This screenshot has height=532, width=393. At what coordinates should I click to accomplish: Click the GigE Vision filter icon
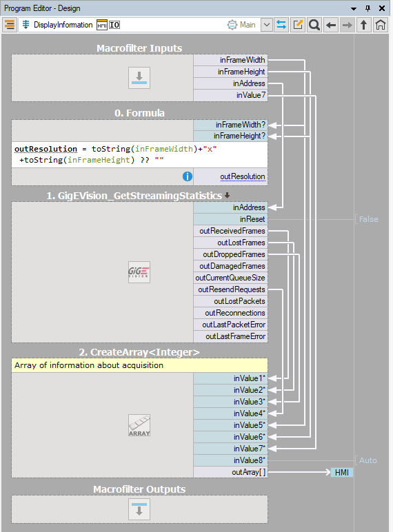coord(139,272)
